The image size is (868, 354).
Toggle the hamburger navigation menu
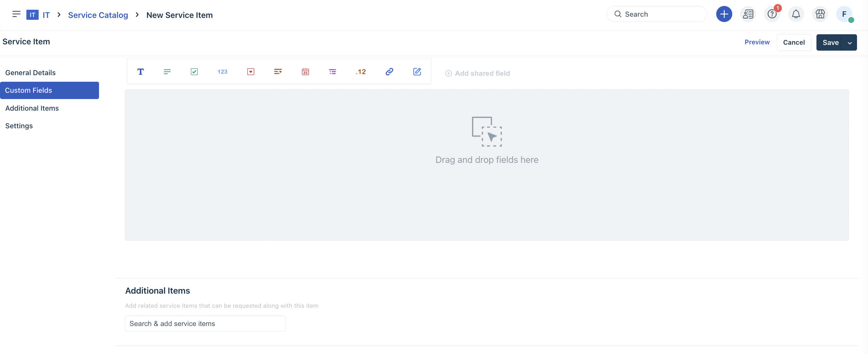point(16,14)
